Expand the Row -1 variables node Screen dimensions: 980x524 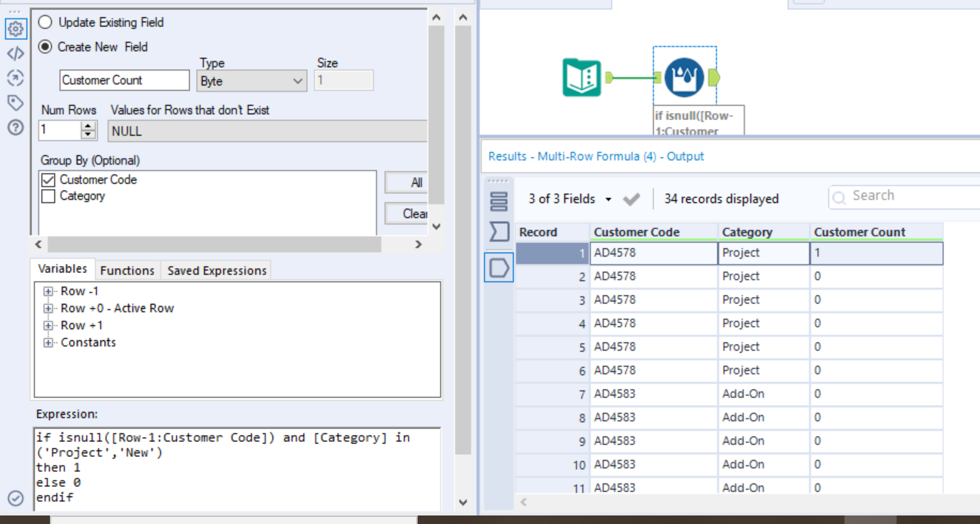[48, 292]
